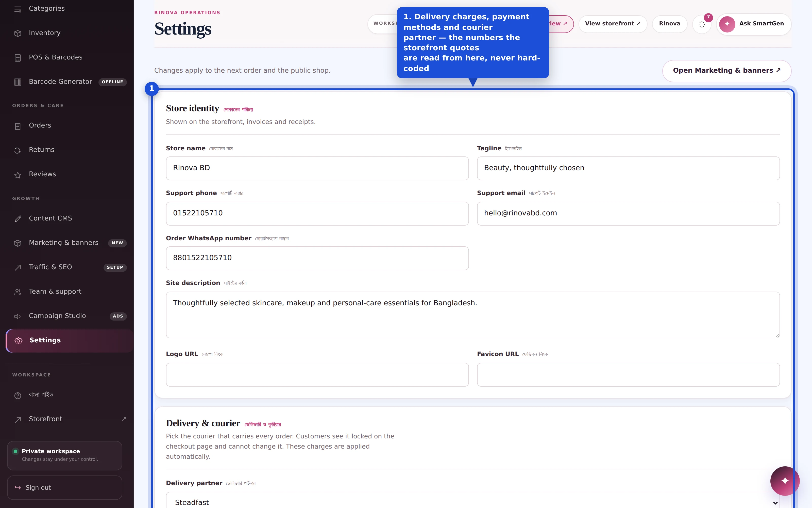
Task: Open the floating SmartGen assistant button
Action: coord(785,481)
